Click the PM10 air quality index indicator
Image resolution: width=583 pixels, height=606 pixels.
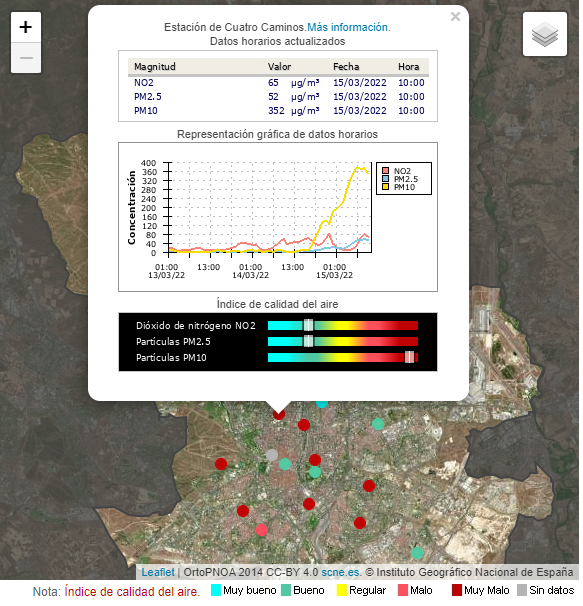tap(409, 357)
